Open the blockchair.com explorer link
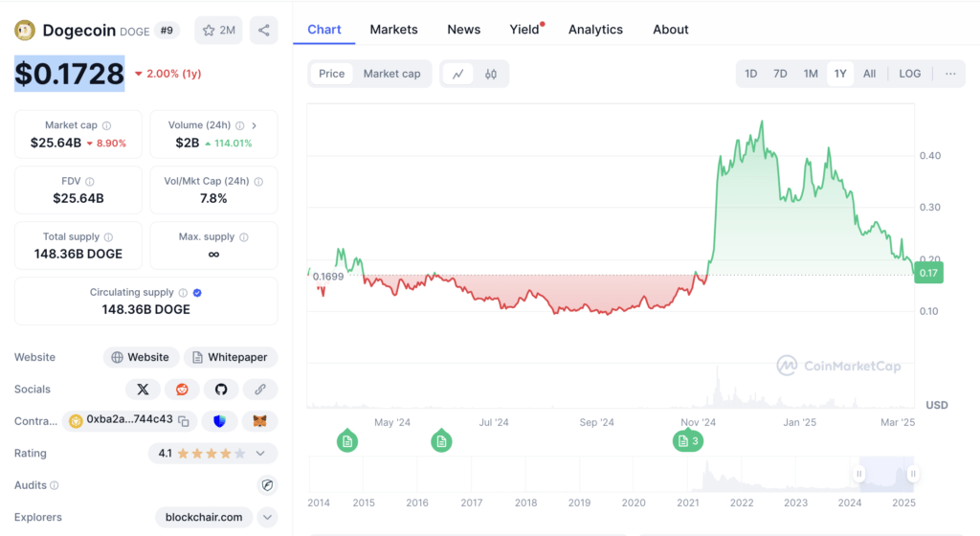This screenshot has width=980, height=536. tap(204, 517)
